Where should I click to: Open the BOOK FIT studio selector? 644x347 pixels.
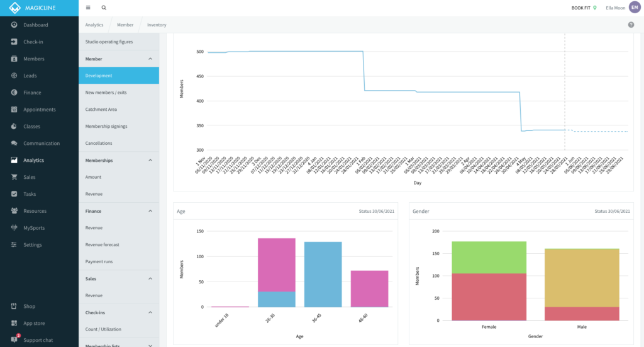[583, 8]
